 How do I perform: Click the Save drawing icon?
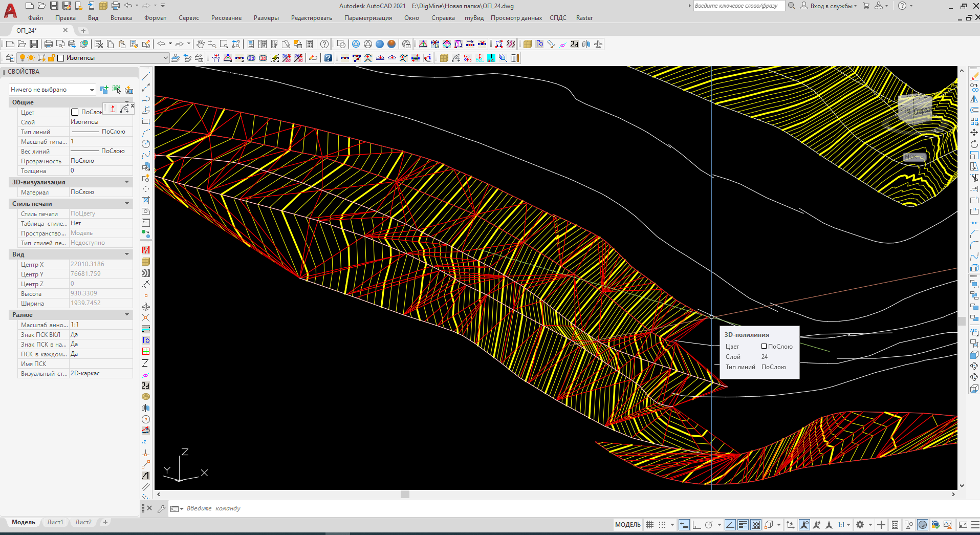[x=34, y=44]
